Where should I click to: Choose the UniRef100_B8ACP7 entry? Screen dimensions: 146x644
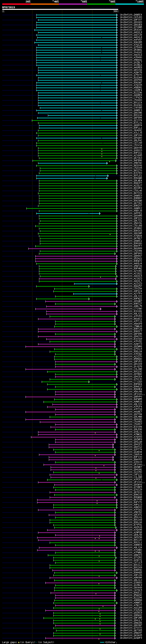[131, 183]
